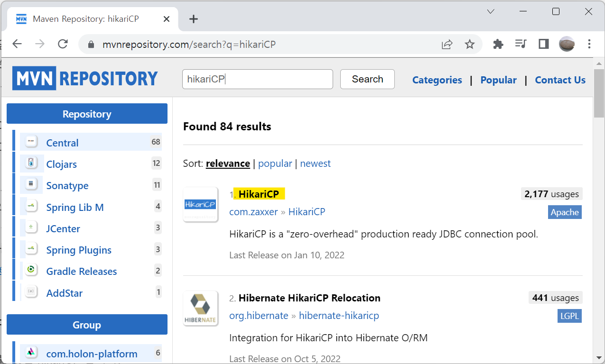
Task: Open the Hibernate logo thumbnail
Action: click(x=200, y=308)
